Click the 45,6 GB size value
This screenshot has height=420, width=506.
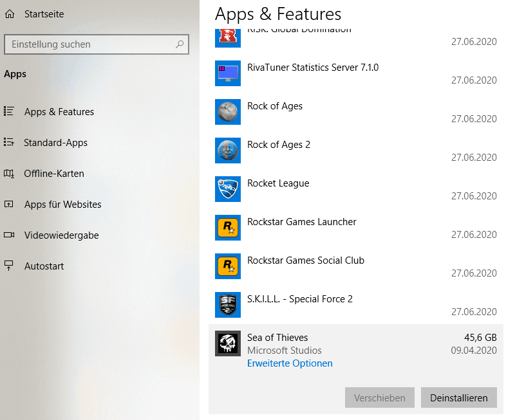tap(480, 338)
